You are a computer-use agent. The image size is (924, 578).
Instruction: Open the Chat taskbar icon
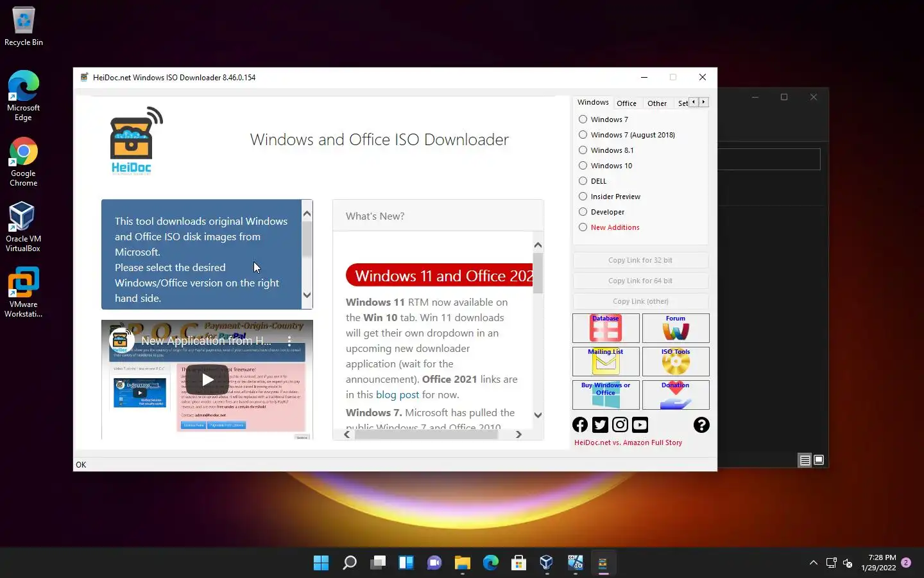tap(434, 563)
